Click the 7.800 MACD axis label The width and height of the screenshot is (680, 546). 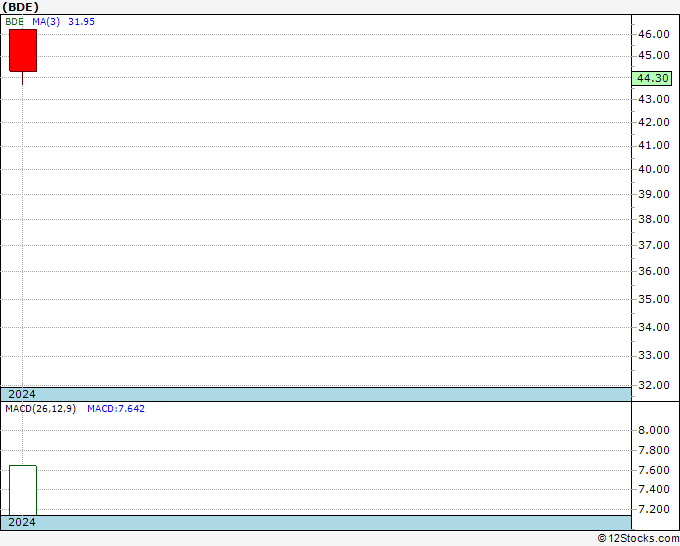(654, 450)
